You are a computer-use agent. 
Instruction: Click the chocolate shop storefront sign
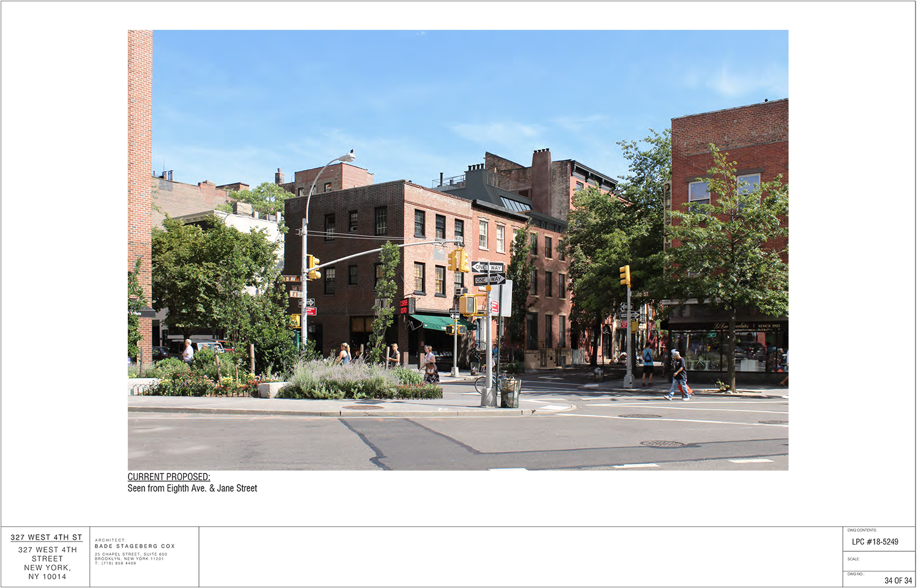[734, 326]
